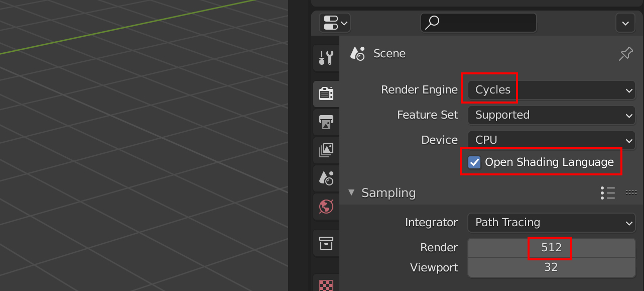Open the Scene properties tab
The image size is (644, 291).
(x=326, y=177)
